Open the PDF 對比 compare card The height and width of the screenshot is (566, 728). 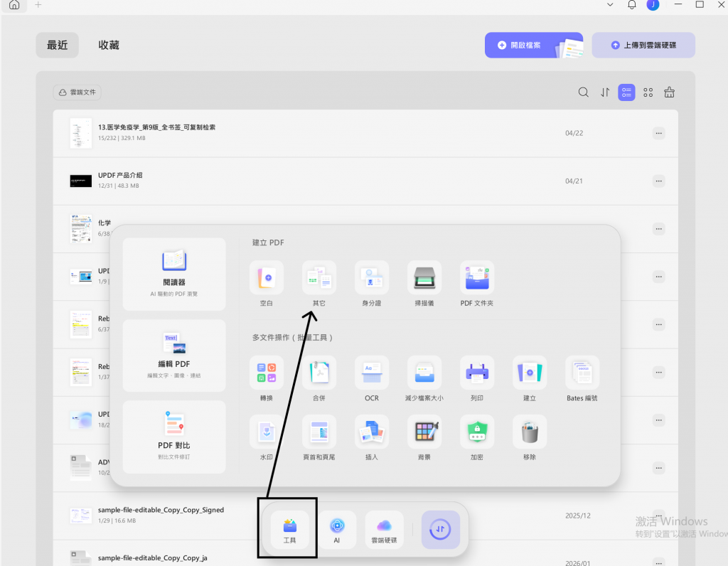(x=174, y=437)
